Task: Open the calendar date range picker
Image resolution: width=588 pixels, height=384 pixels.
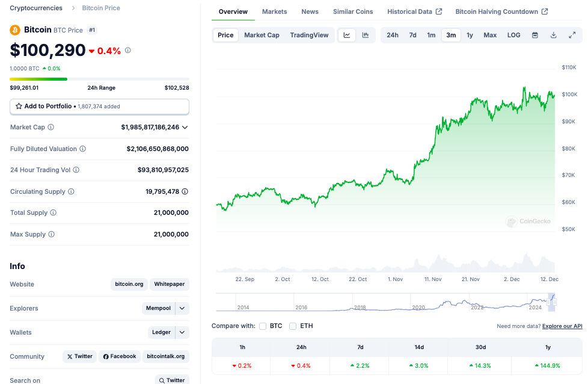Action: tap(535, 36)
